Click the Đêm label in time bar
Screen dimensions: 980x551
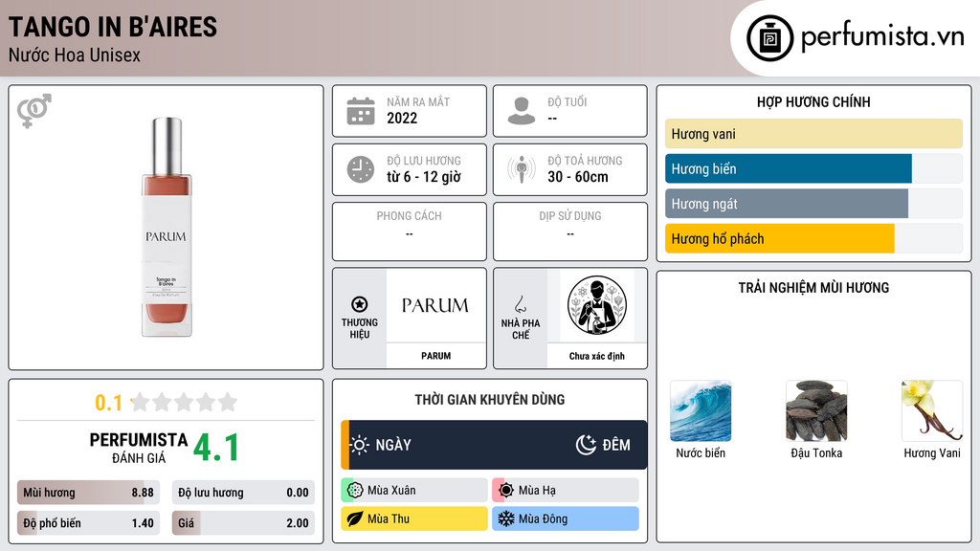pyautogui.click(x=616, y=445)
